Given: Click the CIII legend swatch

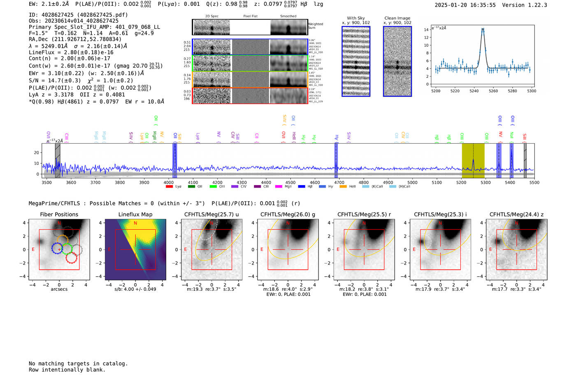Looking at the screenshot, I should pyautogui.click(x=258, y=187).
